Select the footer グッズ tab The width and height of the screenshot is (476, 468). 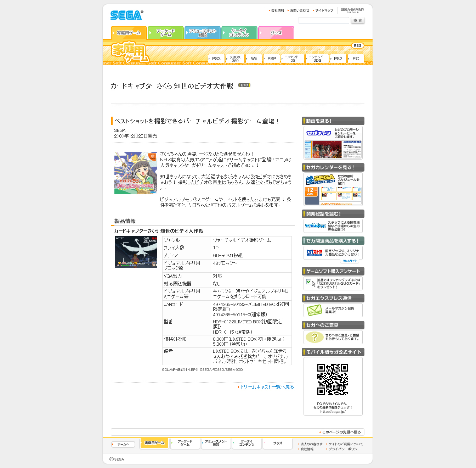(x=278, y=443)
